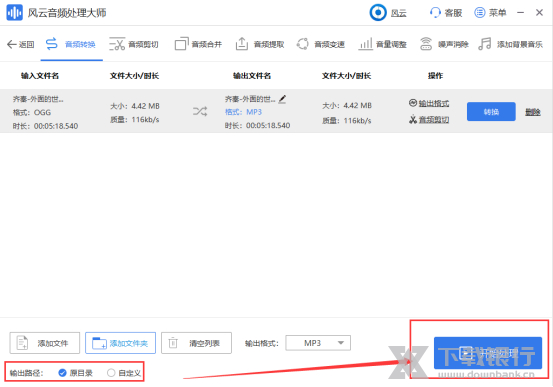The image size is (553, 387).
Task: Click the audio convert swap-arrows icon
Action: (51, 44)
